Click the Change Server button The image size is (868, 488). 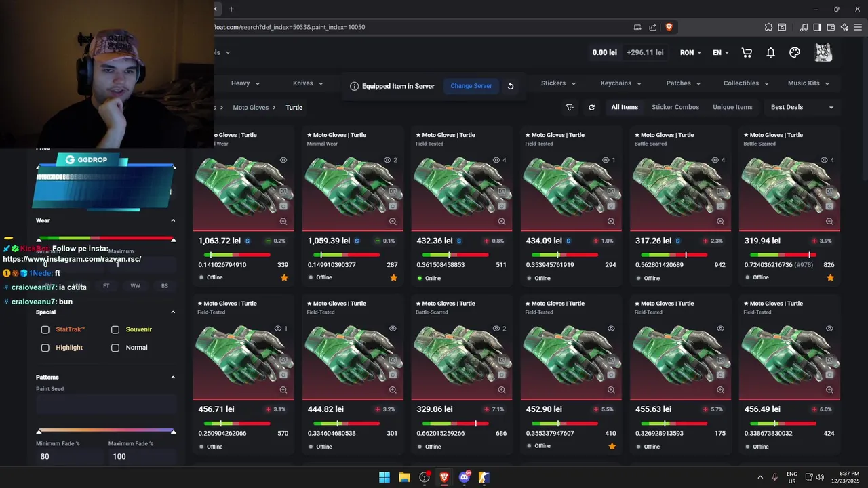[471, 86]
